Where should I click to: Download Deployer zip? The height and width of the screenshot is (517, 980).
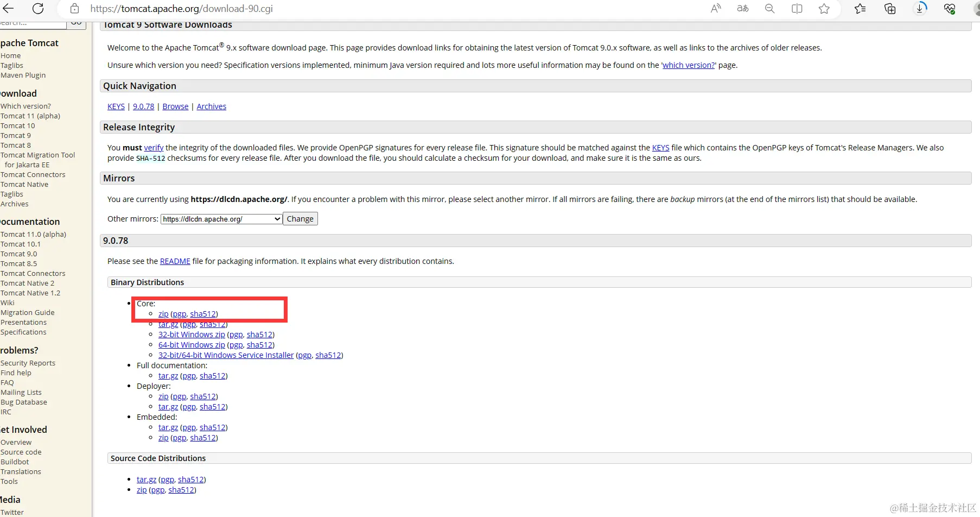[x=163, y=396]
